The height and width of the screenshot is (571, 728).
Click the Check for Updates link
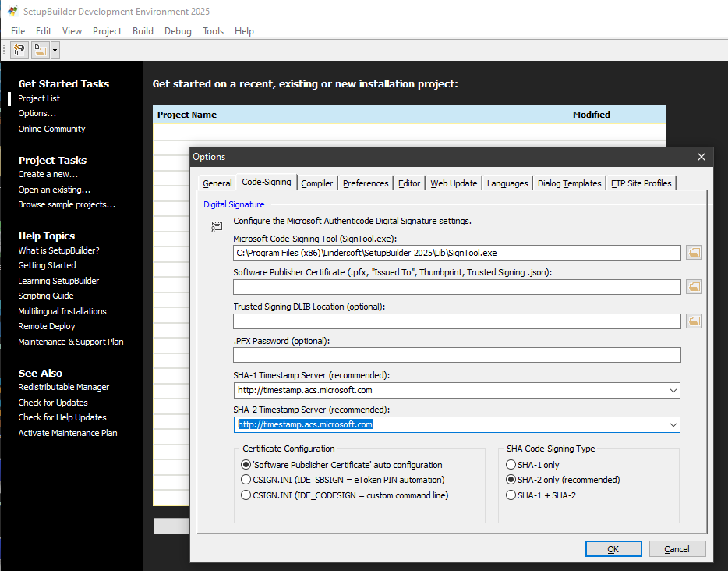(x=53, y=403)
